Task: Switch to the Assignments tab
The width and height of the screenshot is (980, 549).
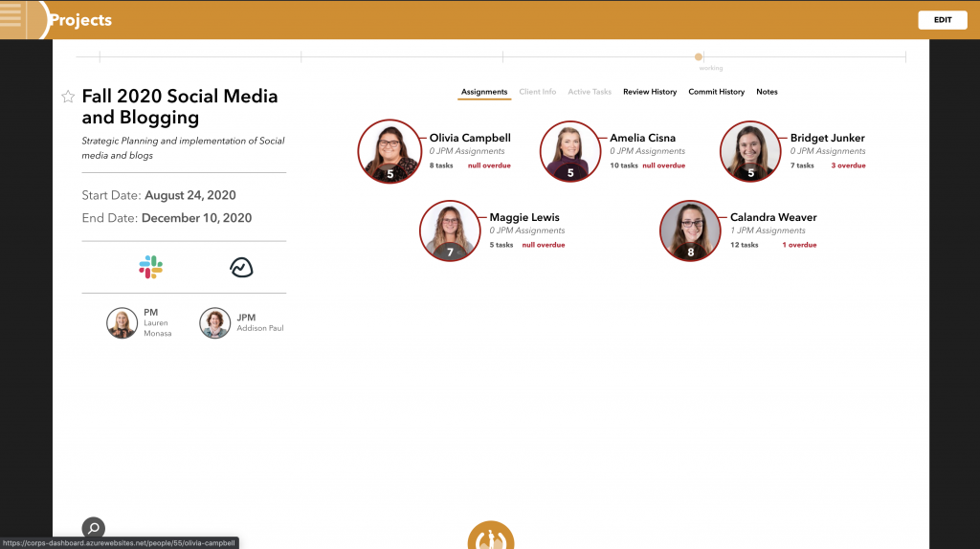Action: click(x=484, y=92)
